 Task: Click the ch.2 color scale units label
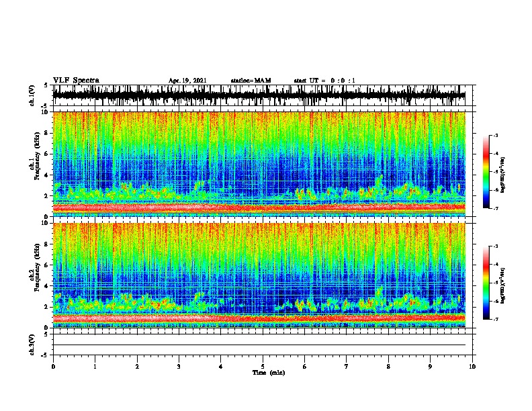pos(503,285)
